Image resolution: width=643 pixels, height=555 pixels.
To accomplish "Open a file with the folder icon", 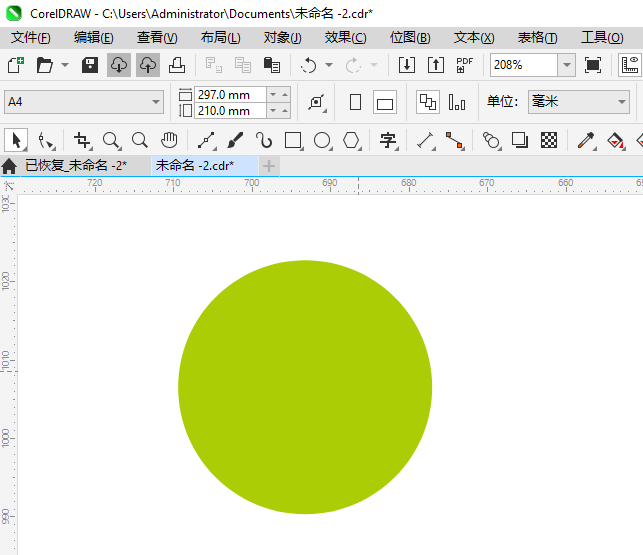I will coord(44,65).
